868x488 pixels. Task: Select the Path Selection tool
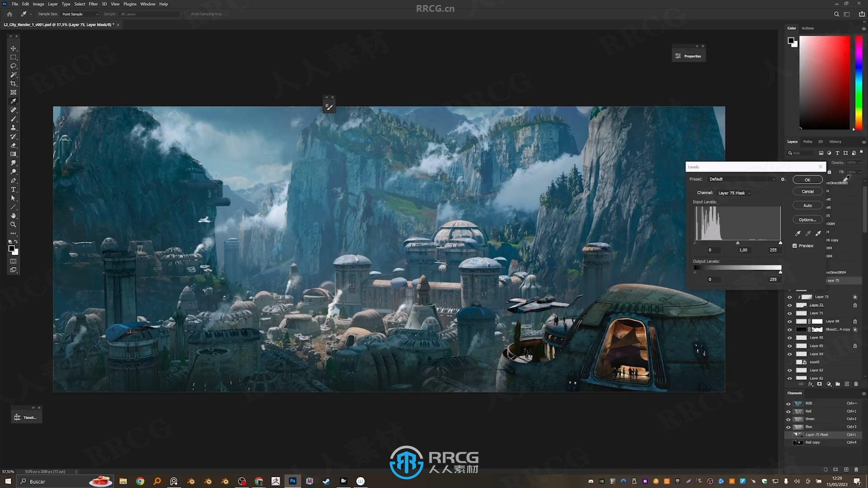click(x=13, y=198)
